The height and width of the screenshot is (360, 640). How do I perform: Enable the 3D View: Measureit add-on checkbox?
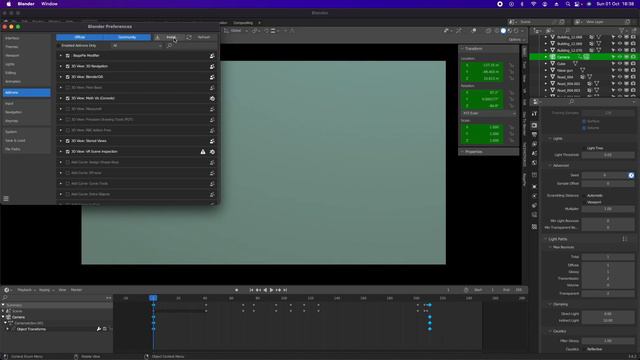click(x=68, y=109)
